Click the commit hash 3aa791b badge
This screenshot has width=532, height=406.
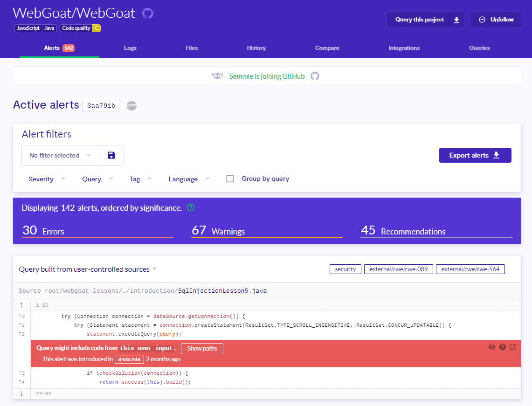(101, 106)
